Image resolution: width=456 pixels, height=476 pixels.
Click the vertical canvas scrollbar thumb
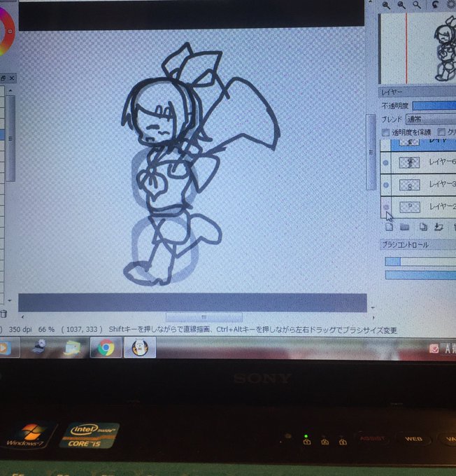[x=371, y=153]
